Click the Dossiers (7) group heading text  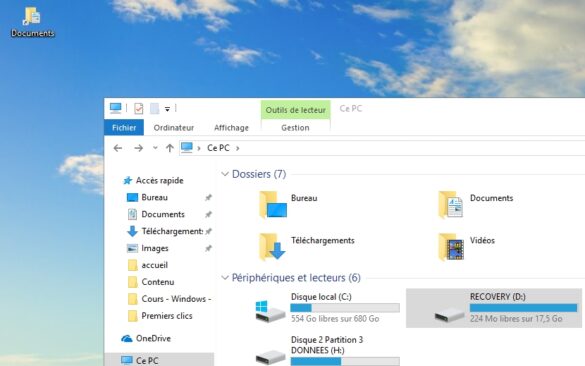click(259, 174)
